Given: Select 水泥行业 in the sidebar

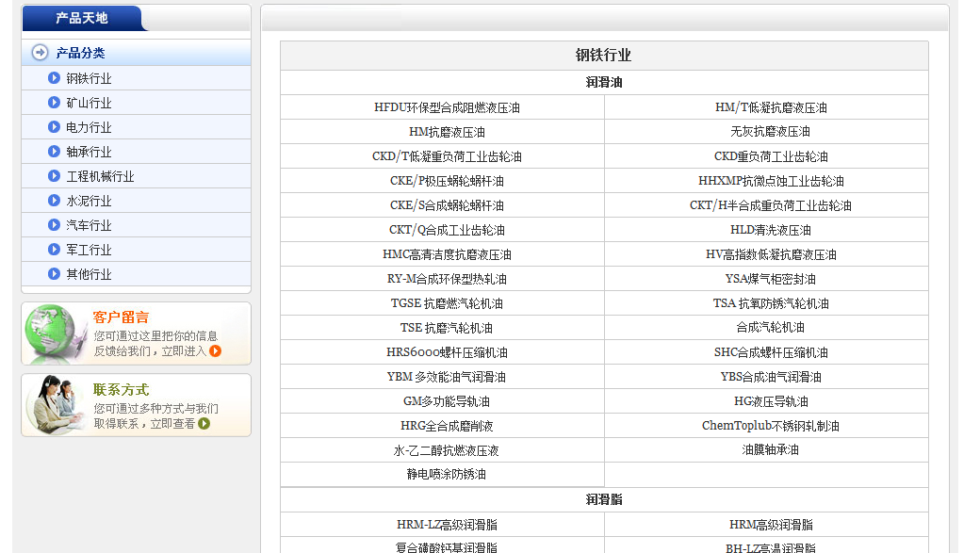Looking at the screenshot, I should pyautogui.click(x=89, y=201).
